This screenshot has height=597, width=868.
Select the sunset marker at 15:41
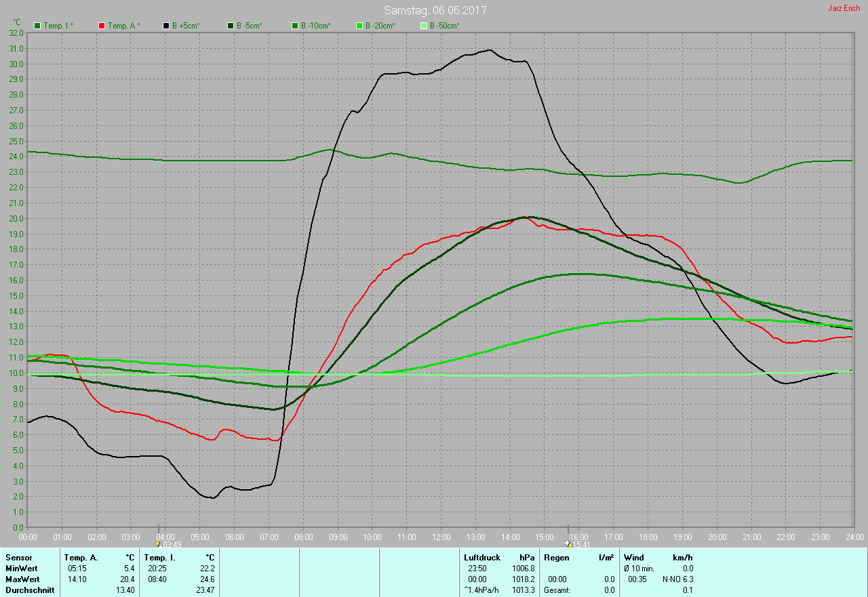[568, 543]
